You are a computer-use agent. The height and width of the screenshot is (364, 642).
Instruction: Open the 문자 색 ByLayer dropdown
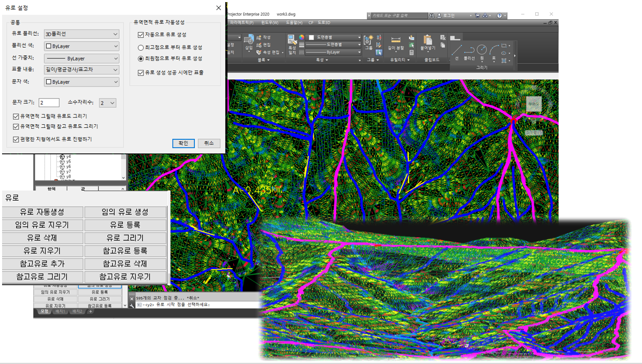pos(81,82)
